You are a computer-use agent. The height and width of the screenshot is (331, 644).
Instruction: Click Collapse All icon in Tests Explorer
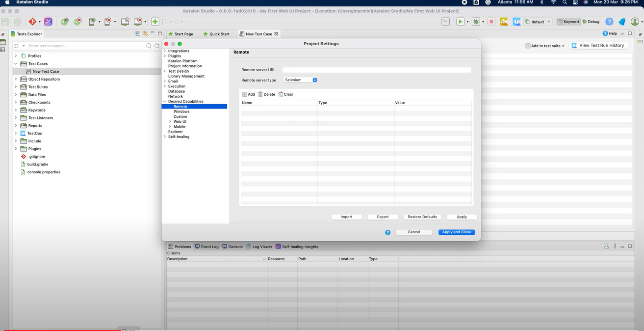pos(138,34)
